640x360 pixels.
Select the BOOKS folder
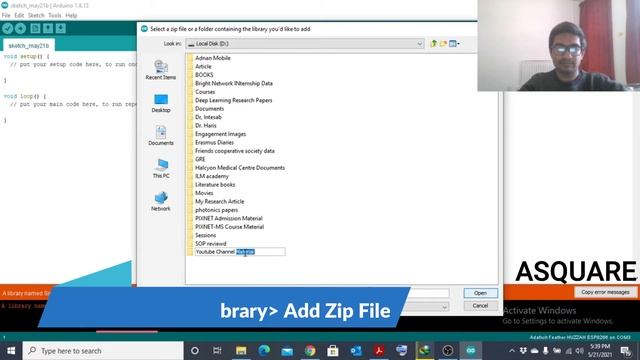(204, 75)
